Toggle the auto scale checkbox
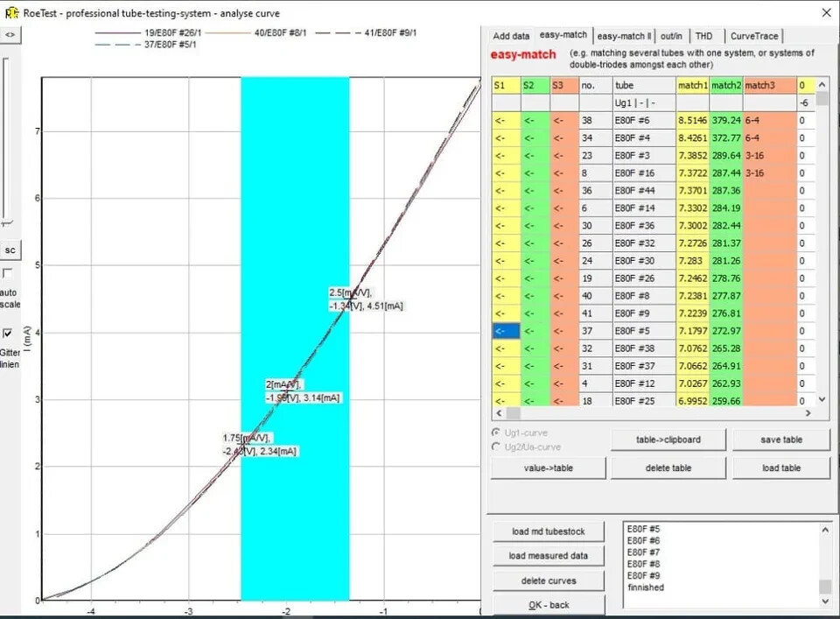The width and height of the screenshot is (840, 619). coord(7,273)
